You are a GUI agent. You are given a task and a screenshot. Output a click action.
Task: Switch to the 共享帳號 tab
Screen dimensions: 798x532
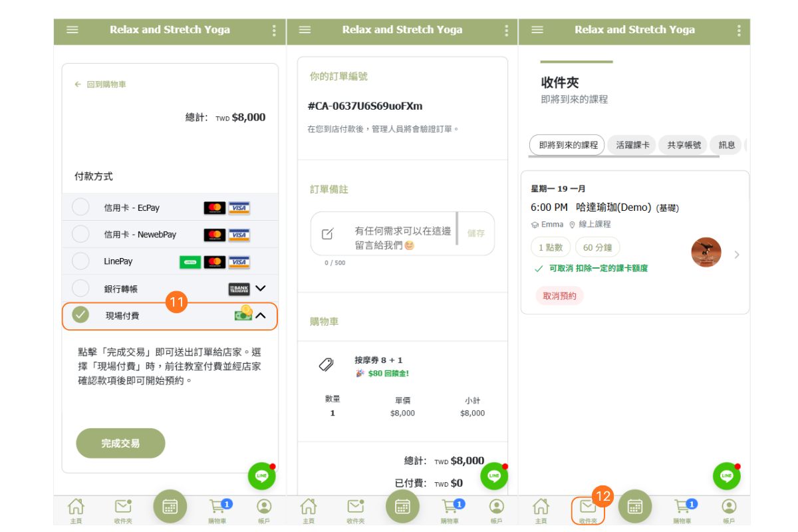[x=684, y=145]
